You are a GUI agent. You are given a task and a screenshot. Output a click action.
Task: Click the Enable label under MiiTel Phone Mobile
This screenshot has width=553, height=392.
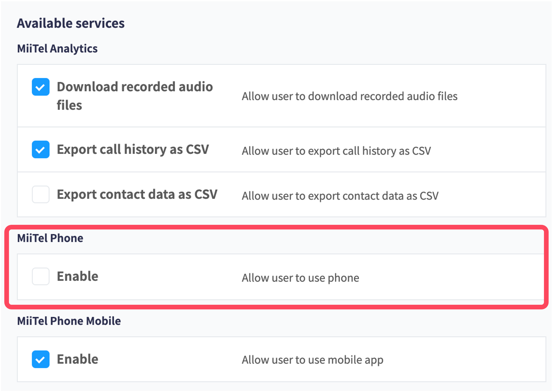(x=78, y=359)
